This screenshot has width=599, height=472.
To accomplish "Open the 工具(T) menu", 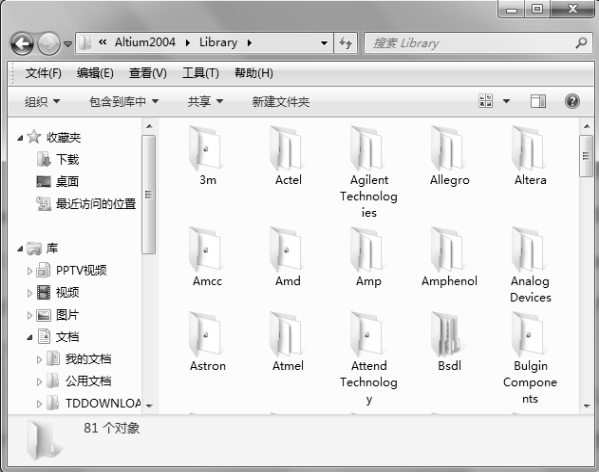I will pos(201,73).
